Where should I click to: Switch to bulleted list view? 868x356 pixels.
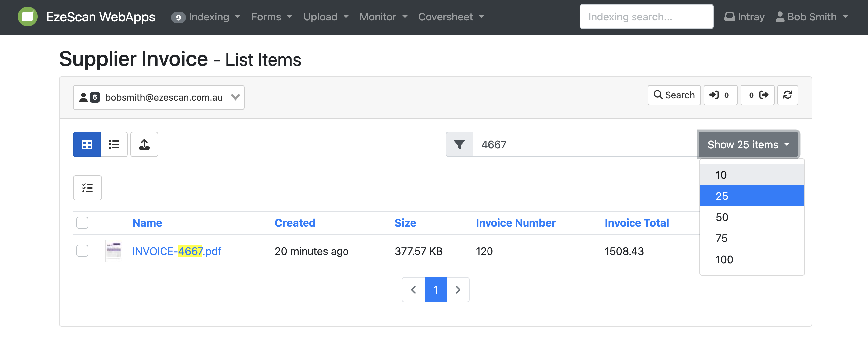pyautogui.click(x=114, y=145)
